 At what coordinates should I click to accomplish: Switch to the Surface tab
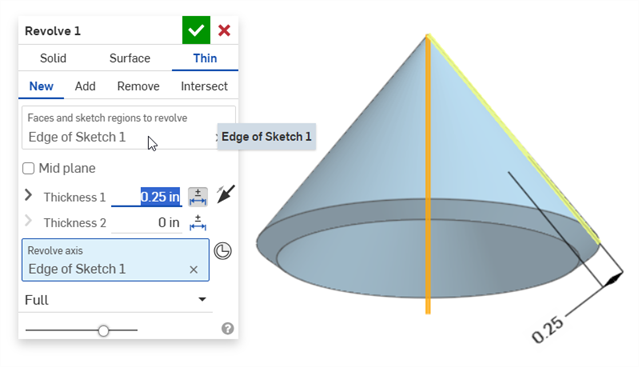[x=130, y=58]
